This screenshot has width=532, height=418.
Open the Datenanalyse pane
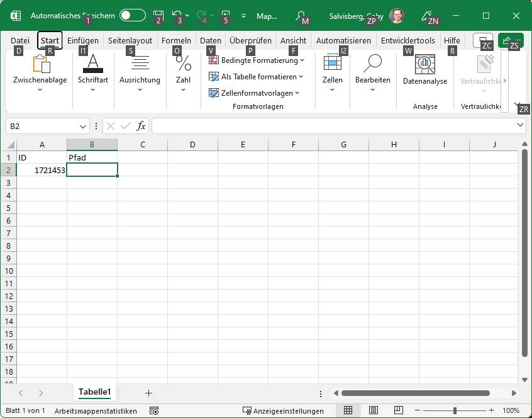tap(424, 69)
